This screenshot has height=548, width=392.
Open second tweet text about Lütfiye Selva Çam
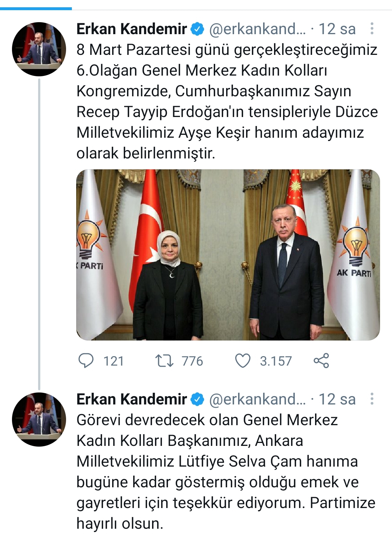click(x=226, y=472)
